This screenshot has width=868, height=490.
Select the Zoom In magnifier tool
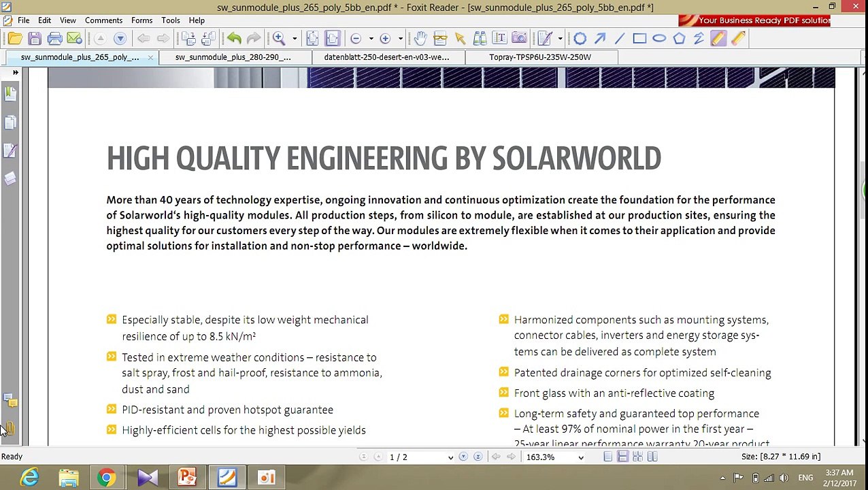click(279, 39)
